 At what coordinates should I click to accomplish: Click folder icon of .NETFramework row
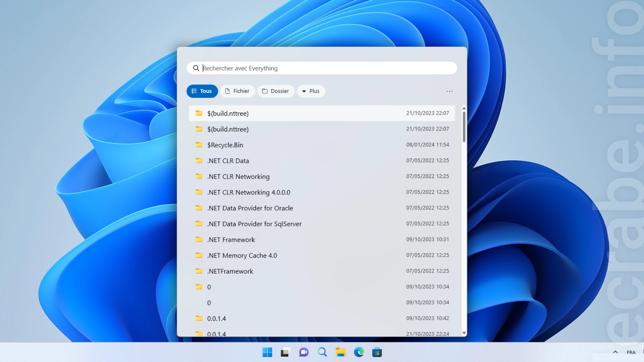coord(199,271)
